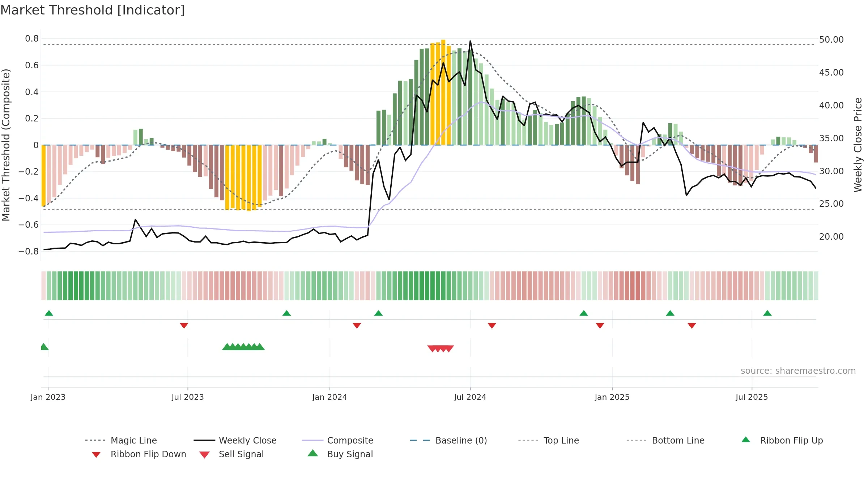Toggle the Bottom Line legend entry
This screenshot has width=868, height=488.
(x=665, y=440)
